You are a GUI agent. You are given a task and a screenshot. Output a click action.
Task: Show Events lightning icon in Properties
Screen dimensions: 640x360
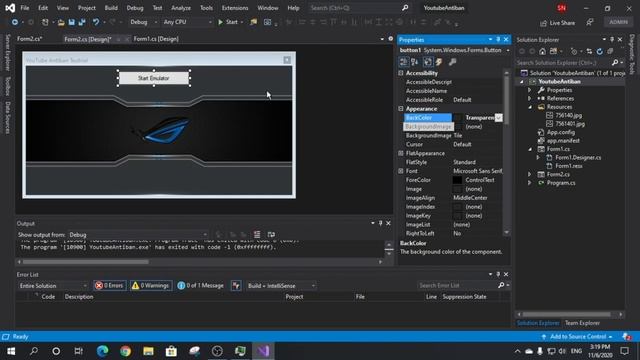tap(439, 62)
